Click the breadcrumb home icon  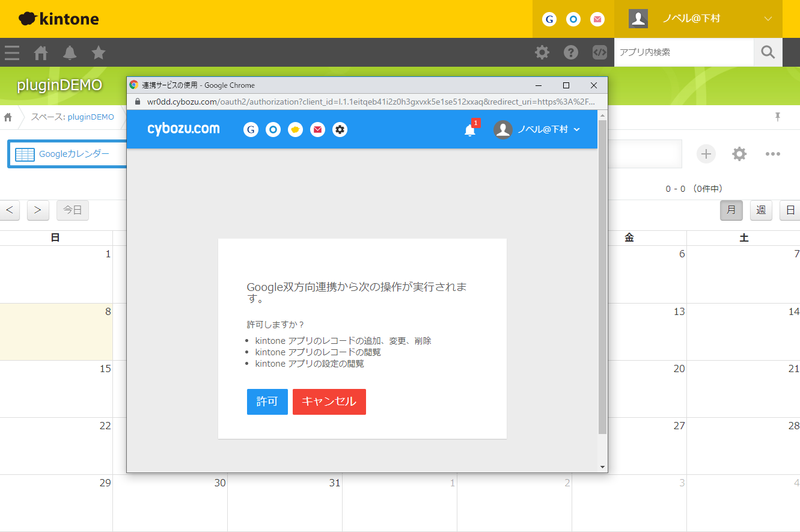(8, 117)
